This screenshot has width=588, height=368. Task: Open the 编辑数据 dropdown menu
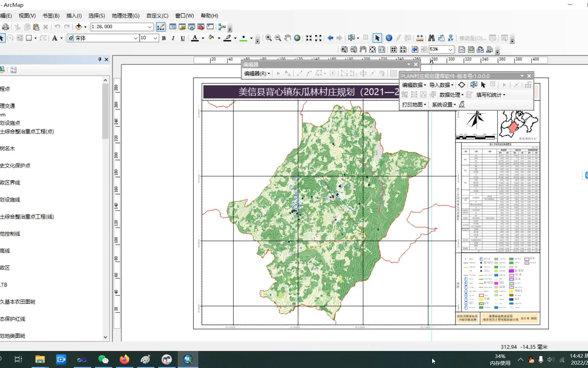[414, 85]
